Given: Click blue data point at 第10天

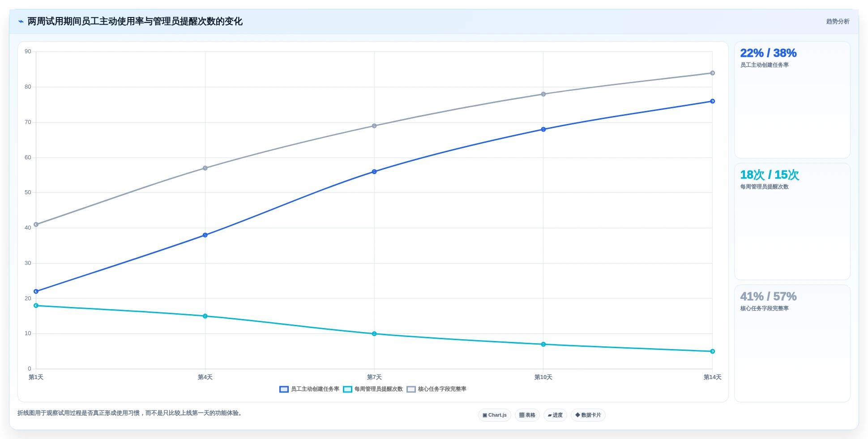Looking at the screenshot, I should pyautogui.click(x=543, y=129).
